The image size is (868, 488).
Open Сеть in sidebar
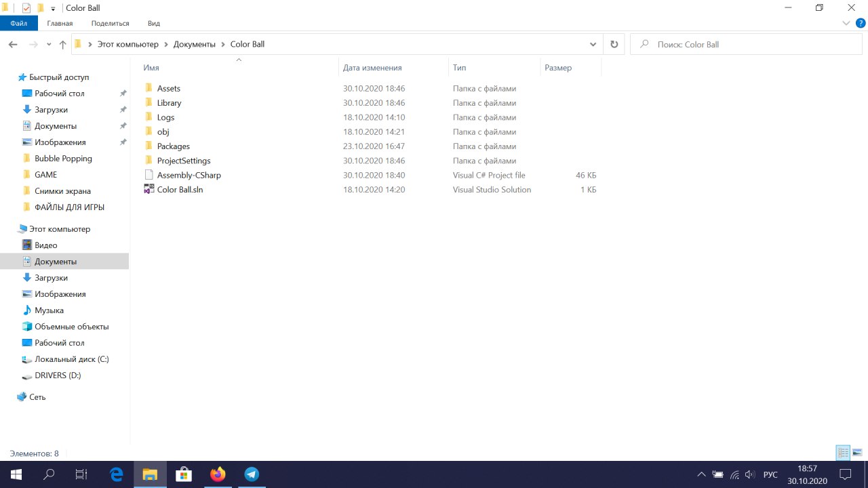pyautogui.click(x=37, y=397)
